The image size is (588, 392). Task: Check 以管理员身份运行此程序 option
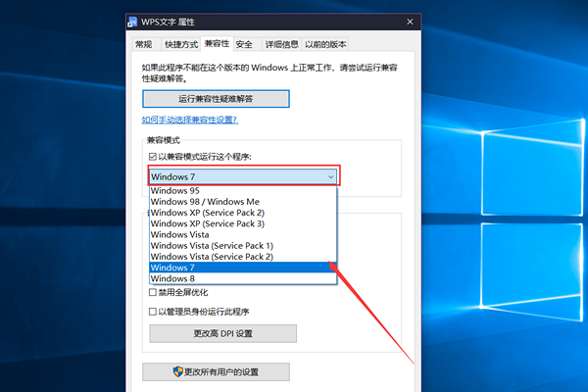pos(153,312)
